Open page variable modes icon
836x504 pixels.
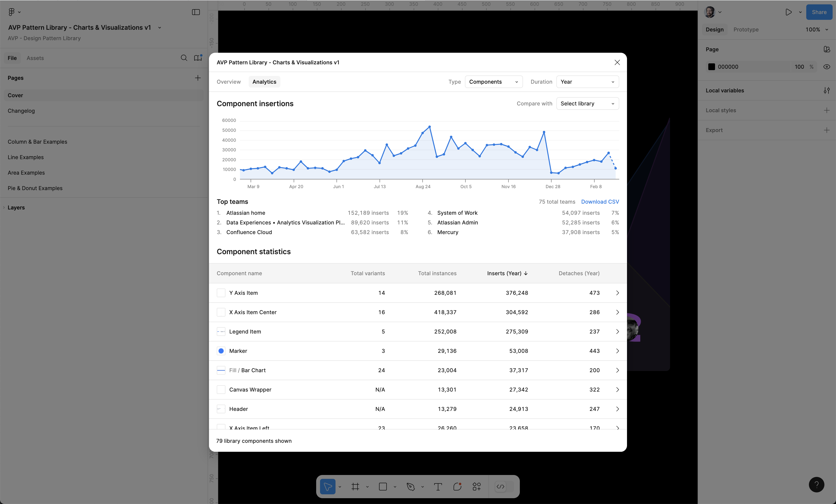point(827,49)
